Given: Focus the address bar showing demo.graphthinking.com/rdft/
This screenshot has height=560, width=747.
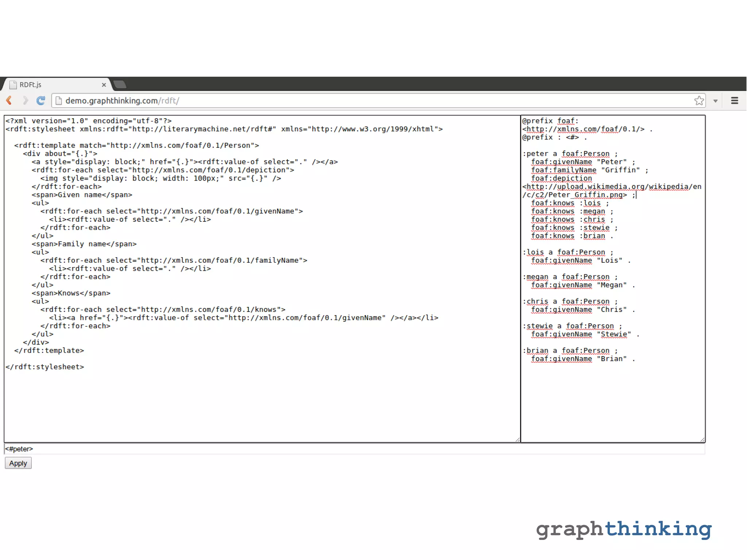Looking at the screenshot, I should tap(379, 101).
